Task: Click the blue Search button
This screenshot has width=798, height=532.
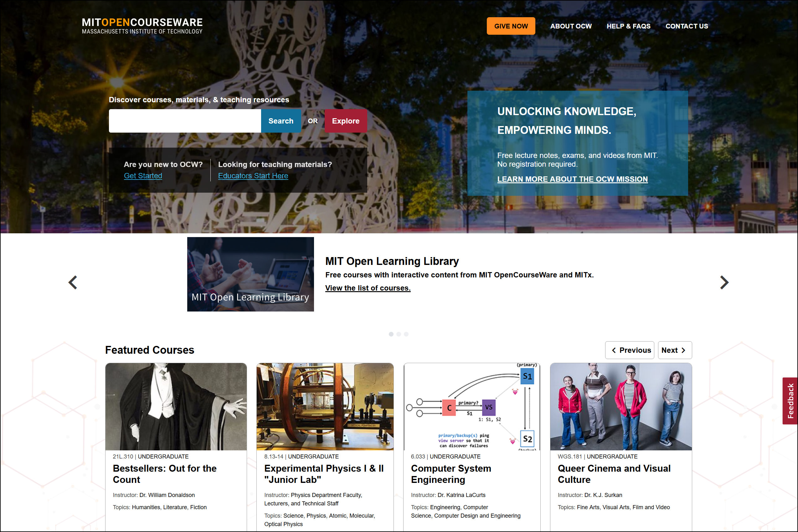Action: coord(281,121)
